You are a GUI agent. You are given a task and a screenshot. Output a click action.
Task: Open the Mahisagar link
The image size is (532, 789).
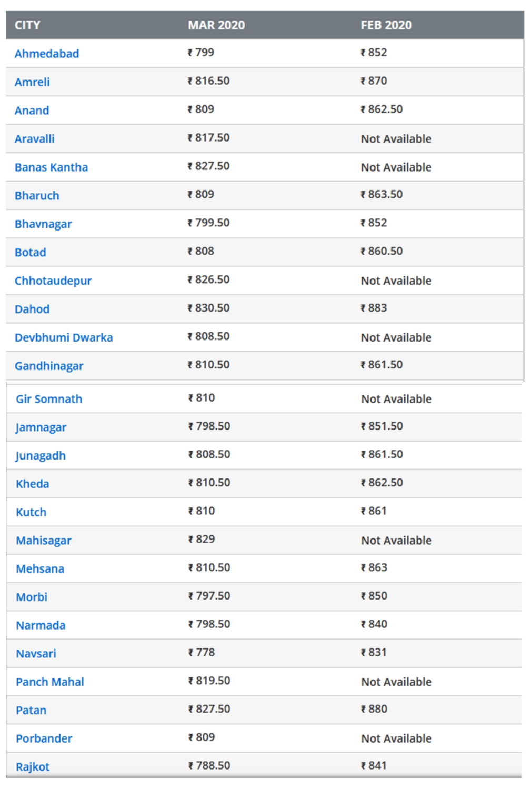point(44,541)
